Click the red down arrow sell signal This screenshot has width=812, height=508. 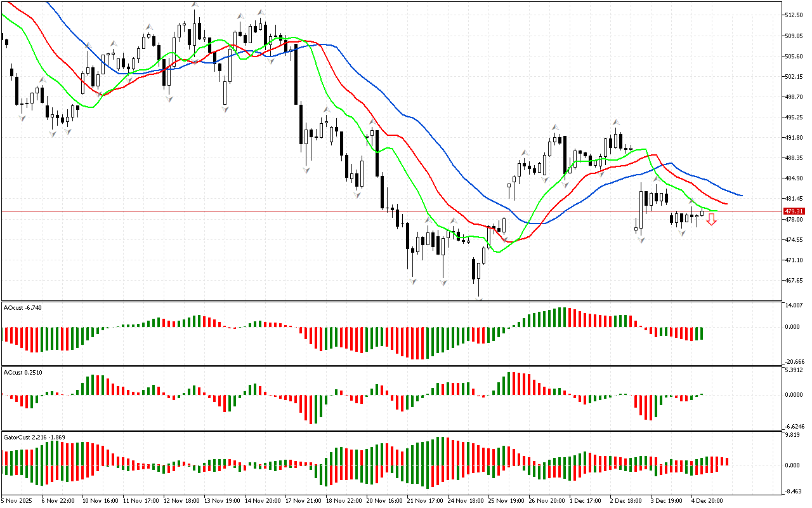[x=712, y=220]
